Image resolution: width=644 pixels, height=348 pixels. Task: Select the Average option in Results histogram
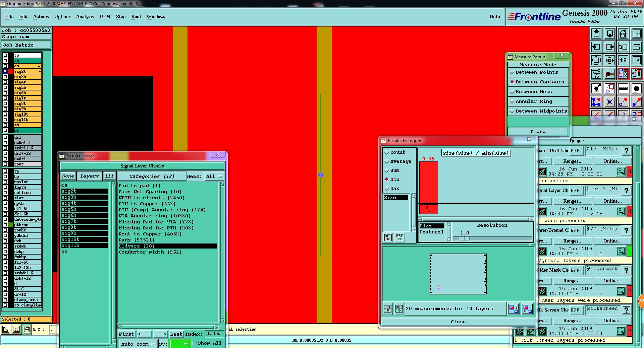[x=398, y=161]
